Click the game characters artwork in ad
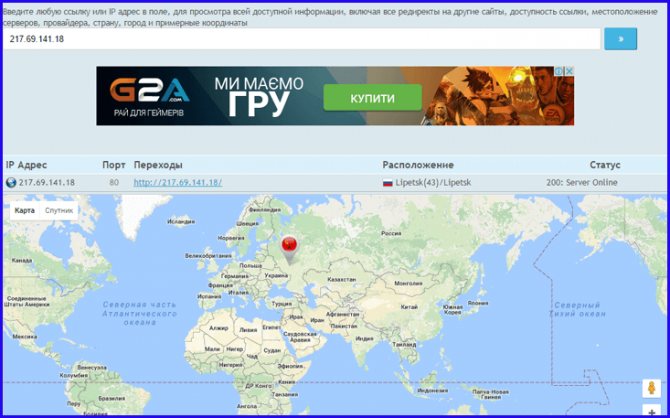Screen dimensions: 670x418 coord(498,96)
